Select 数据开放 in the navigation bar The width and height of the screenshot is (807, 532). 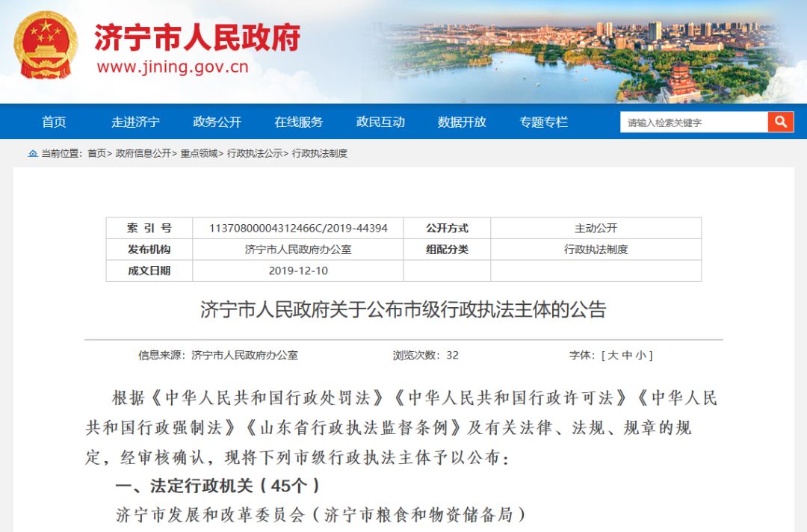(462, 122)
